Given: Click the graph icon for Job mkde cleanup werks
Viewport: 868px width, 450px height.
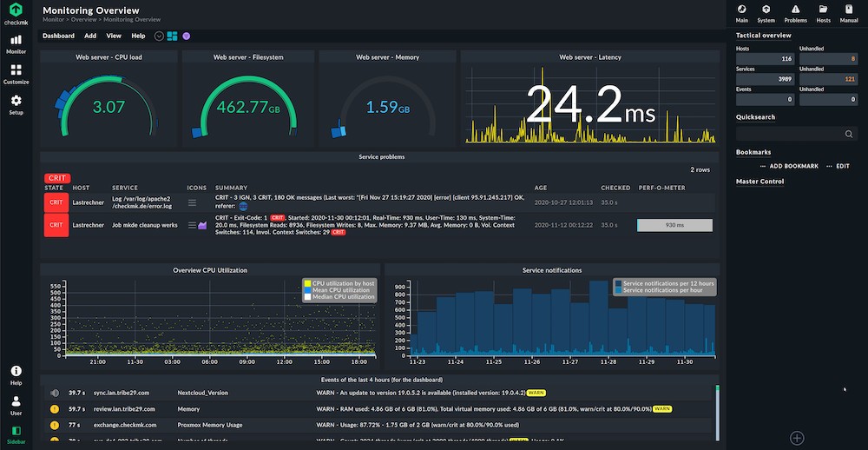Looking at the screenshot, I should pos(201,225).
